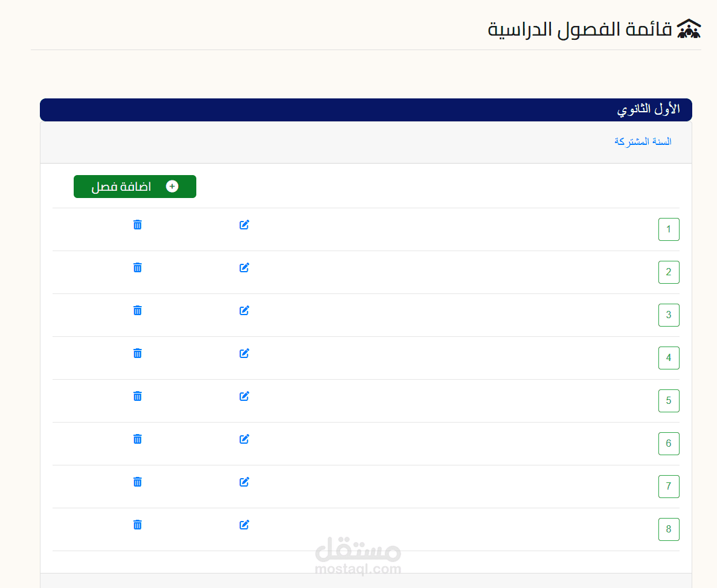Delete class 8 with trash icon
This screenshot has width=717, height=588.
[137, 525]
